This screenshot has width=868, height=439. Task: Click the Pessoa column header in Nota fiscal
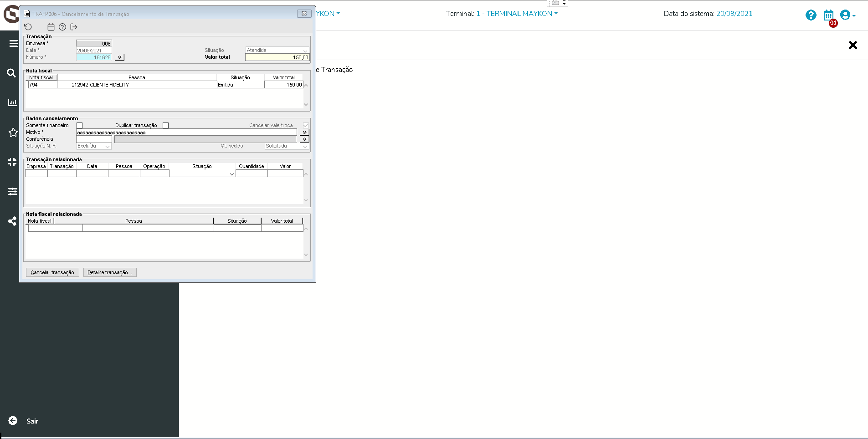click(x=137, y=77)
